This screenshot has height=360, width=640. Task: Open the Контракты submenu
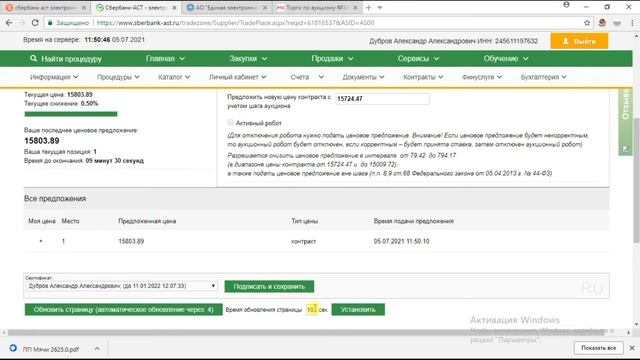click(x=423, y=77)
